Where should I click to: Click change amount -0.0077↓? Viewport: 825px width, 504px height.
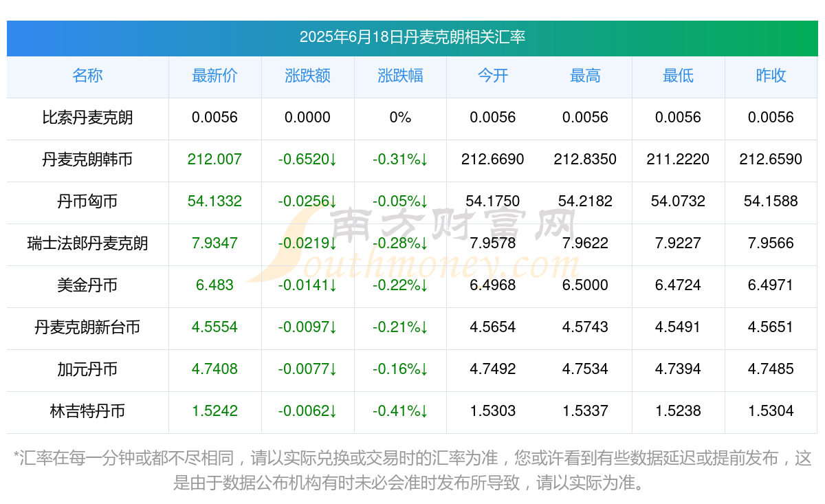point(307,369)
